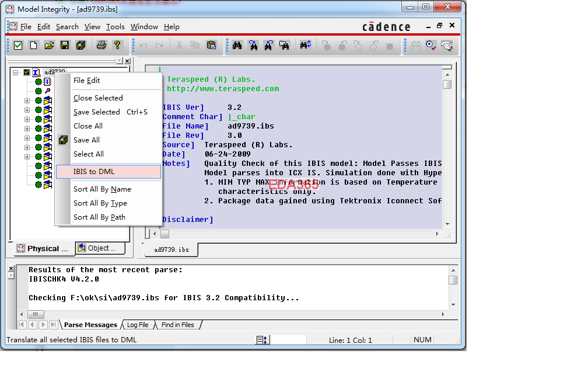Click the Copy pages icon
The width and height of the screenshot is (588, 368).
click(x=195, y=46)
